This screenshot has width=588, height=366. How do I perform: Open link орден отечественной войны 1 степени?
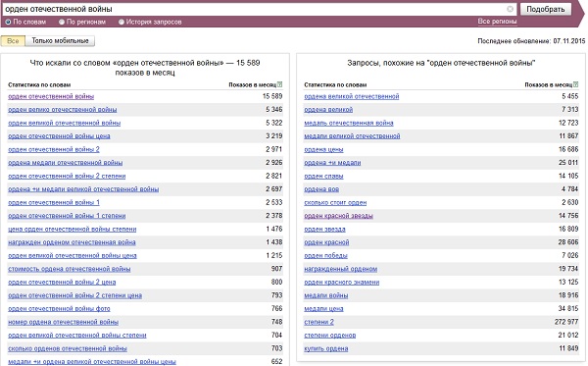tap(67, 216)
